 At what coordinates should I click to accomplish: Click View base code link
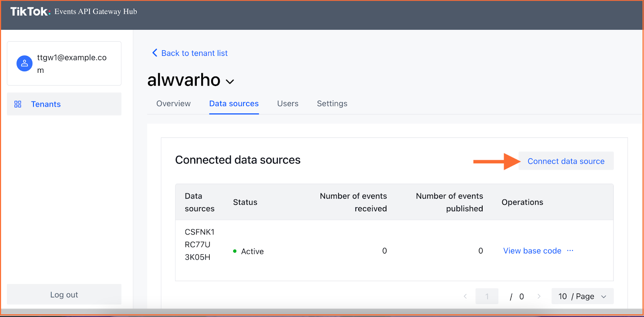click(x=532, y=251)
